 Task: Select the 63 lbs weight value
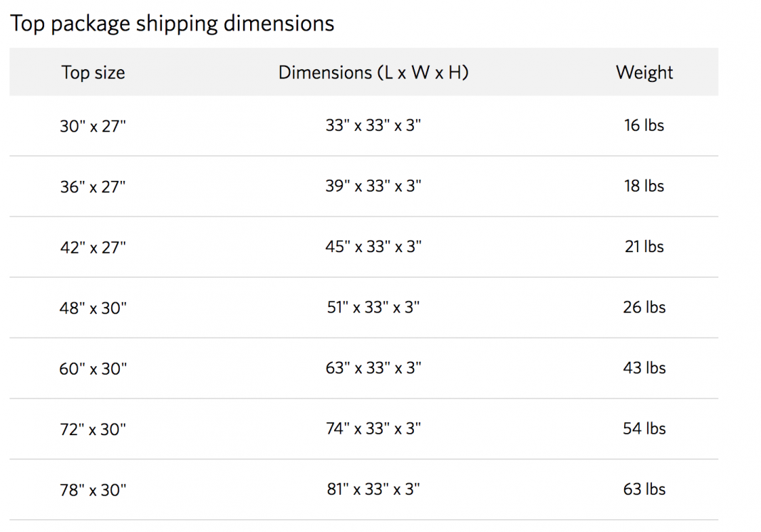click(644, 489)
